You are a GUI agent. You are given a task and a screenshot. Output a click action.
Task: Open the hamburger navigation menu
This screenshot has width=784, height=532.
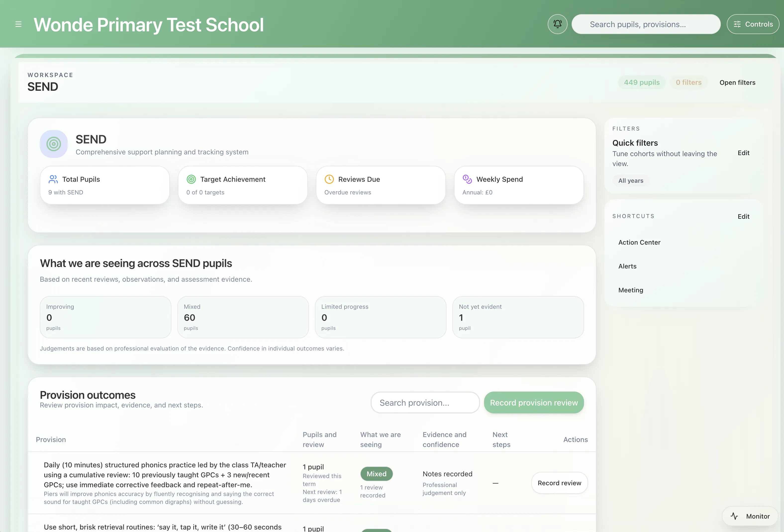pos(18,24)
